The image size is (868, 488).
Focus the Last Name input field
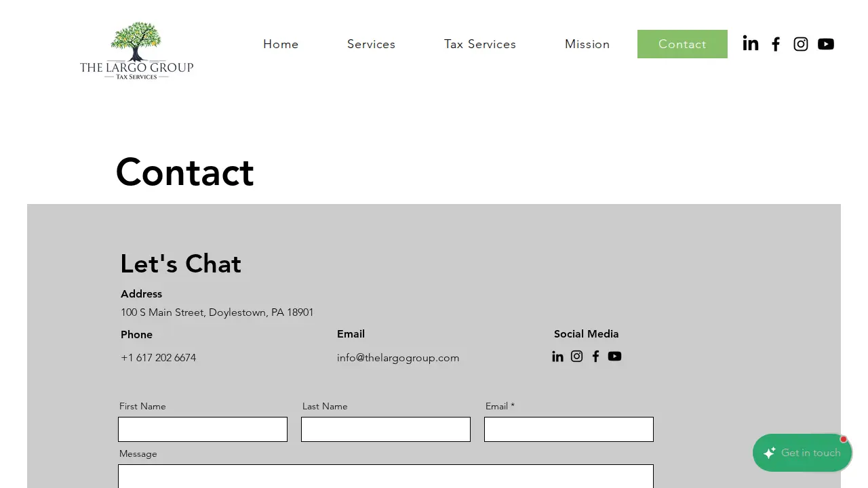pos(386,430)
